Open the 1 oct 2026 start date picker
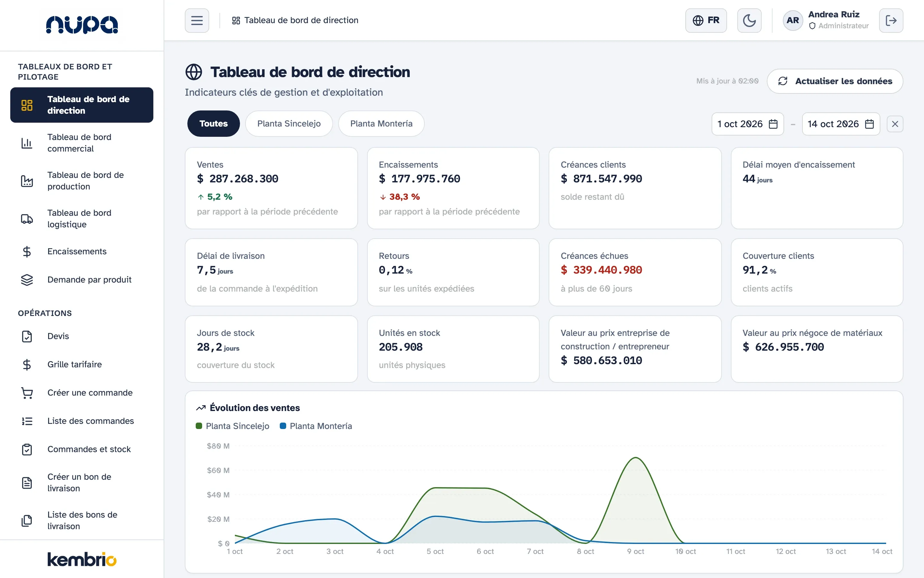The image size is (924, 578). [747, 124]
